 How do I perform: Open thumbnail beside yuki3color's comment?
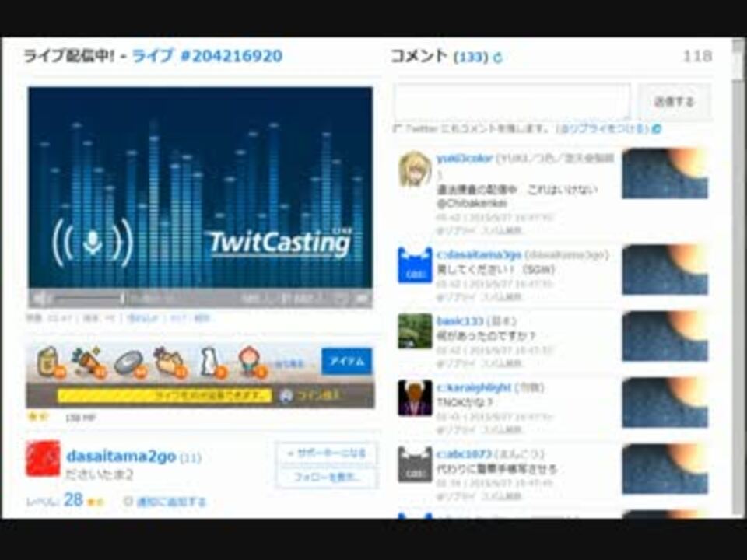665,173
